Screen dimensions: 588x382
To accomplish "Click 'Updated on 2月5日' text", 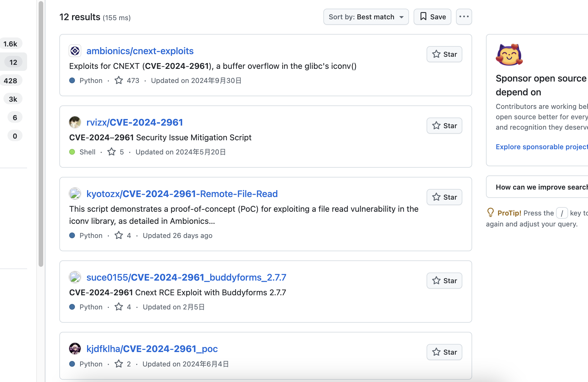I will 174,307.
